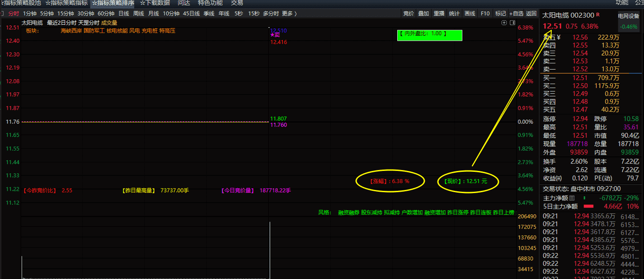Screen dimensions: 644x279
Task: Expand the 更多 timeframe list
Action: pyautogui.click(x=289, y=14)
